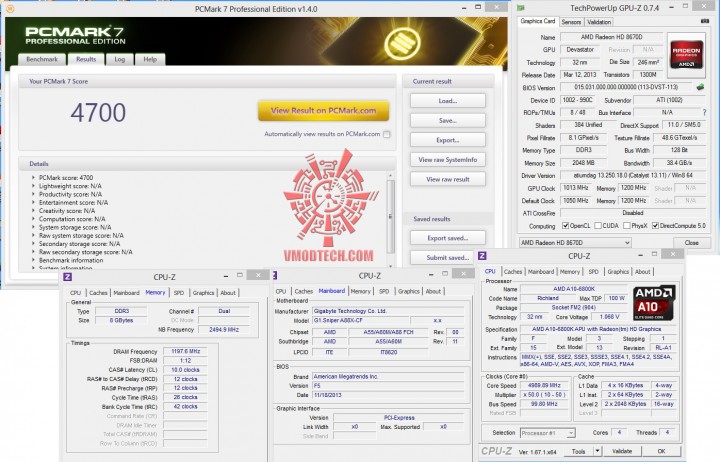The width and height of the screenshot is (720, 462).
Task: Click the OK button in CPU-Z
Action: click(661, 451)
